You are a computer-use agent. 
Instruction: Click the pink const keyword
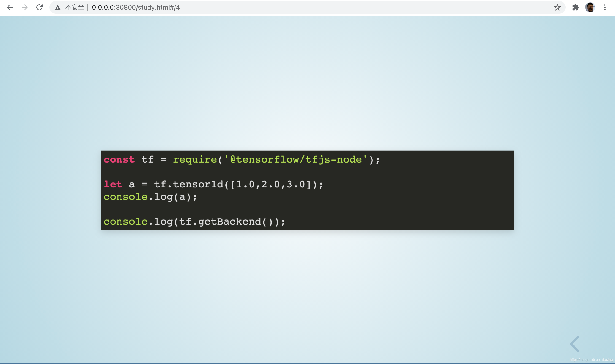click(x=119, y=160)
